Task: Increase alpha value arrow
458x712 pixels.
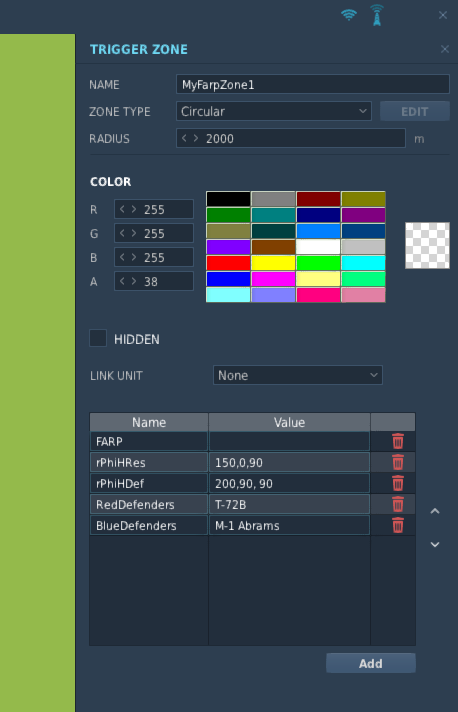Action: click(134, 281)
